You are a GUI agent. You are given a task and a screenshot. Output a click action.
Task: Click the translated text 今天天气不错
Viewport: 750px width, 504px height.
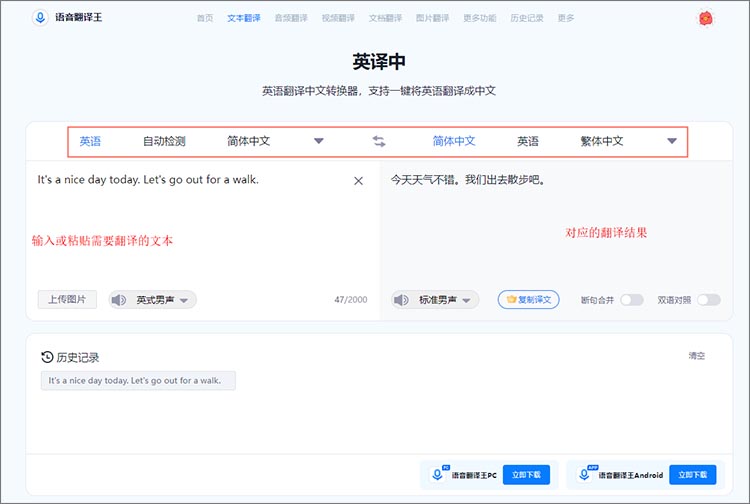coord(468,180)
